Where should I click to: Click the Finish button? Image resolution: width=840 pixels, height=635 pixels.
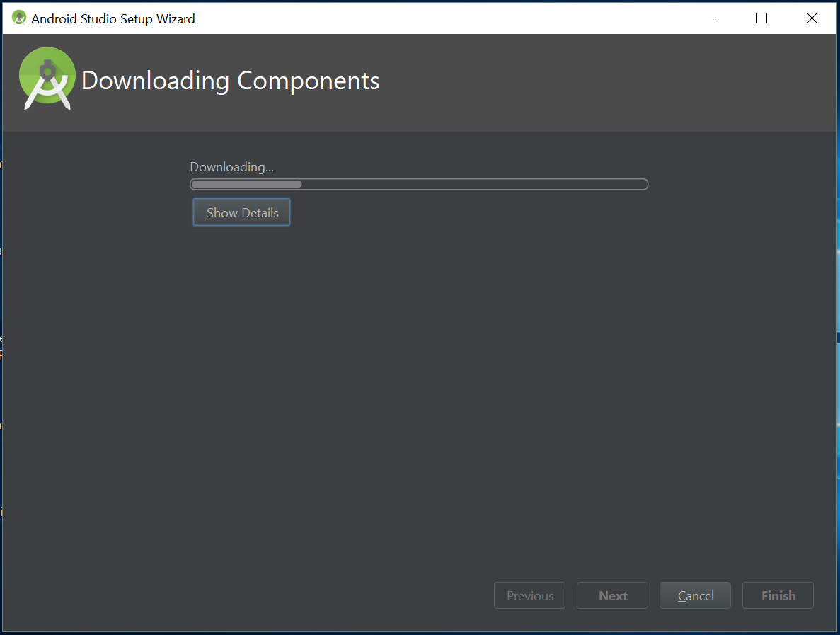click(777, 595)
